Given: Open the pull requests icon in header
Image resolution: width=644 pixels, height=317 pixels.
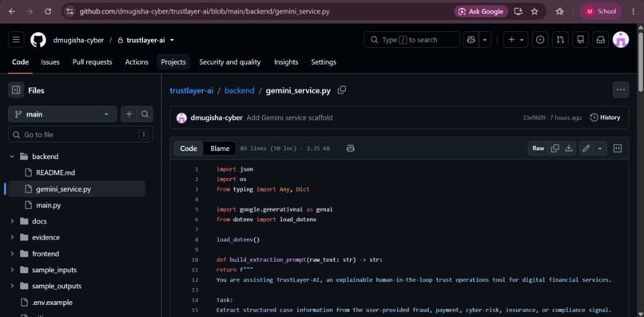Looking at the screenshot, I should point(560,40).
